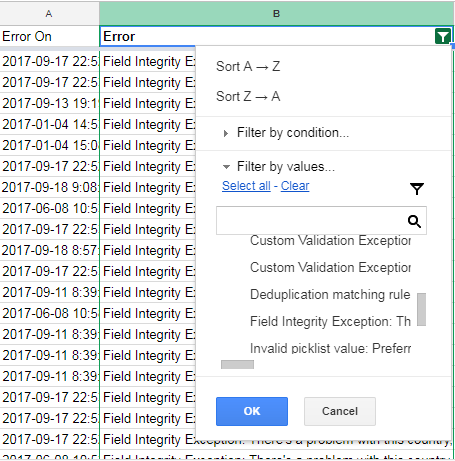The width and height of the screenshot is (455, 461).
Task: Toggle the first Custom Validation Exception value
Action: (330, 240)
